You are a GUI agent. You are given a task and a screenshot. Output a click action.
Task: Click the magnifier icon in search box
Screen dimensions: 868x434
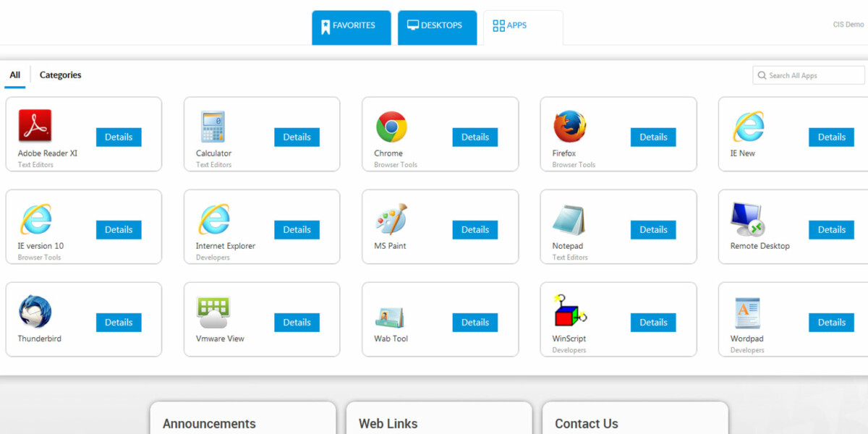[762, 75]
